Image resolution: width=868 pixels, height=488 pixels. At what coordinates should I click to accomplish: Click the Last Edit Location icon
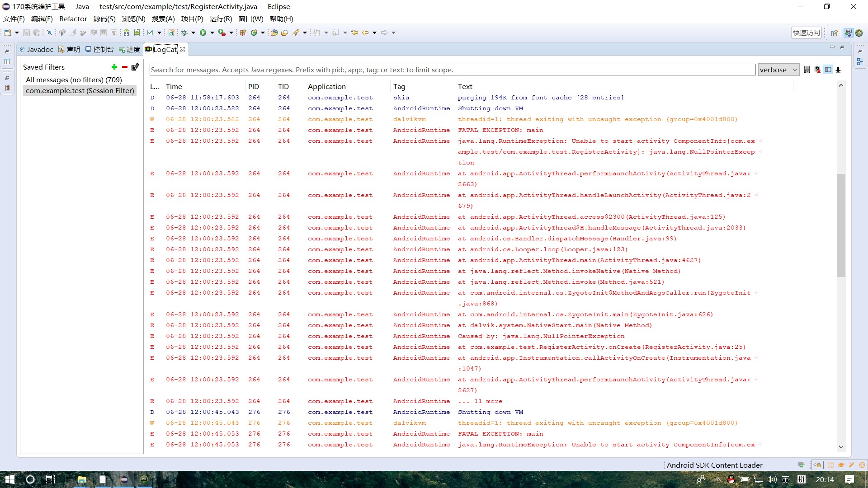354,33
